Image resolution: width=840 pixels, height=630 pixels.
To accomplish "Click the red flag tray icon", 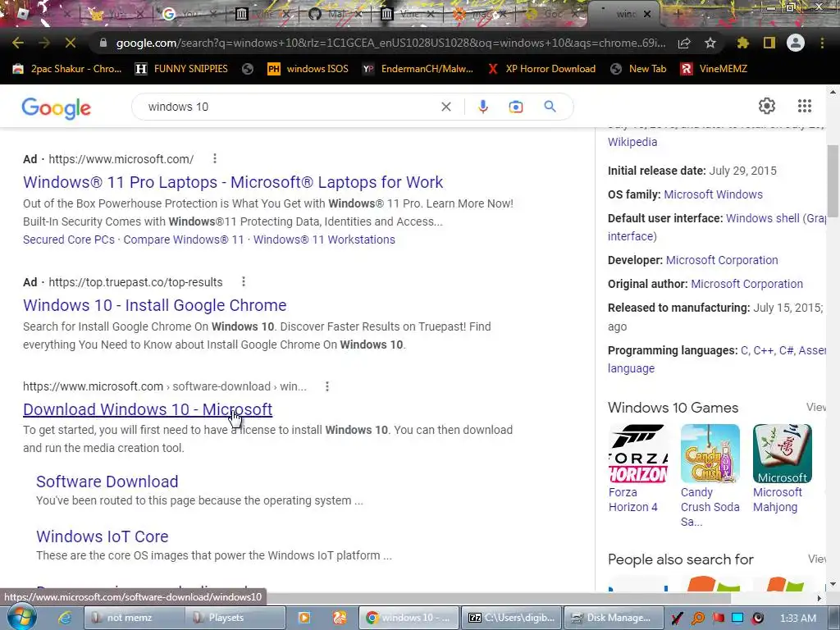I will click(x=718, y=619).
